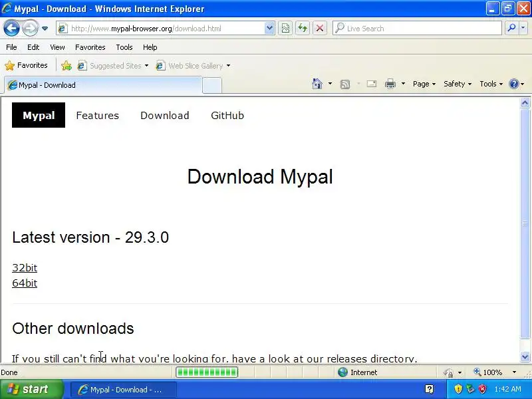The height and width of the screenshot is (399, 532).
Task: Click the scrollbar up arrow
Action: pyautogui.click(x=525, y=103)
